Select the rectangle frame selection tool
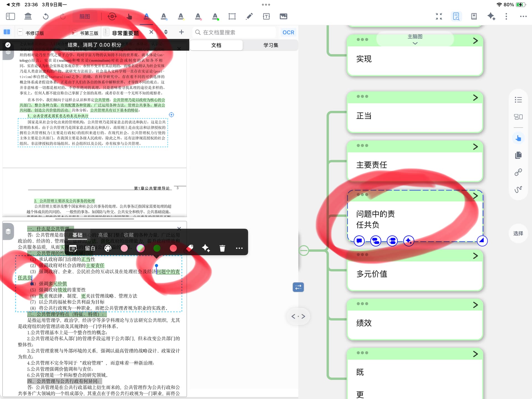The height and width of the screenshot is (399, 532). pos(232,16)
